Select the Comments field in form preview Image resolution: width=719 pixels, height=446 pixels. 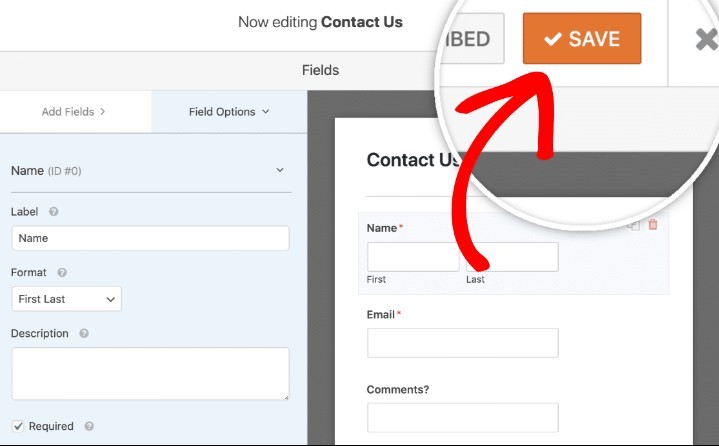coord(462,416)
